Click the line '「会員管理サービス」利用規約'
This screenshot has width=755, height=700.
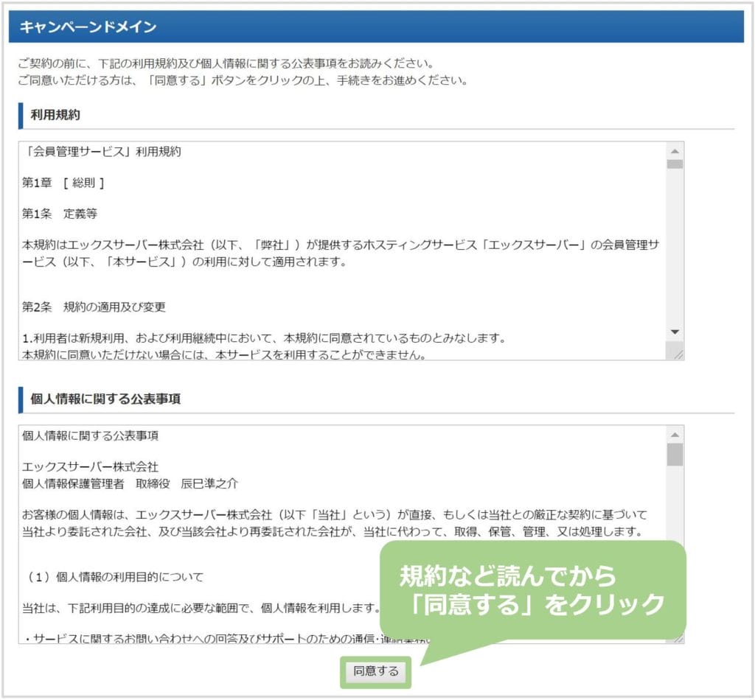(x=102, y=152)
